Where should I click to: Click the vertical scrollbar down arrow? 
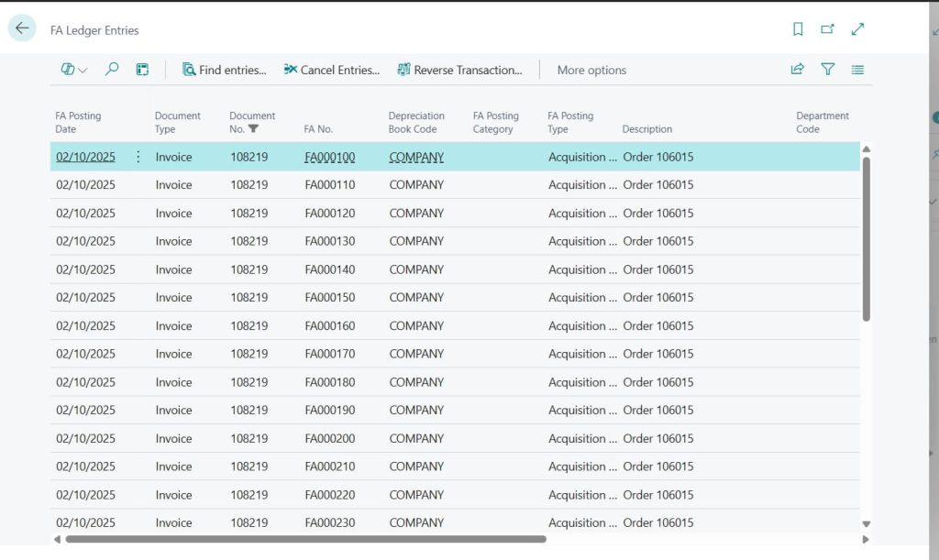point(867,523)
